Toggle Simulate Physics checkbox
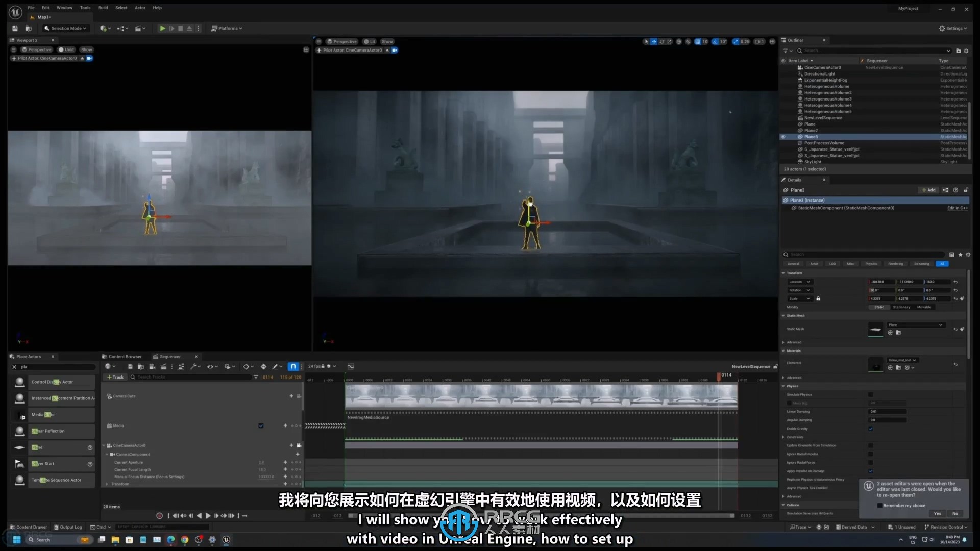The width and height of the screenshot is (980, 551). click(x=871, y=394)
